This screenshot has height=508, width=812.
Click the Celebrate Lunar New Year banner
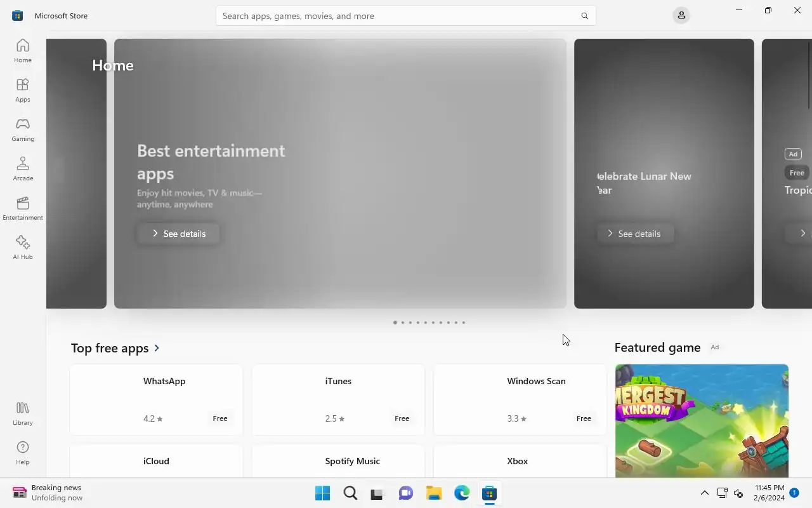(664, 173)
